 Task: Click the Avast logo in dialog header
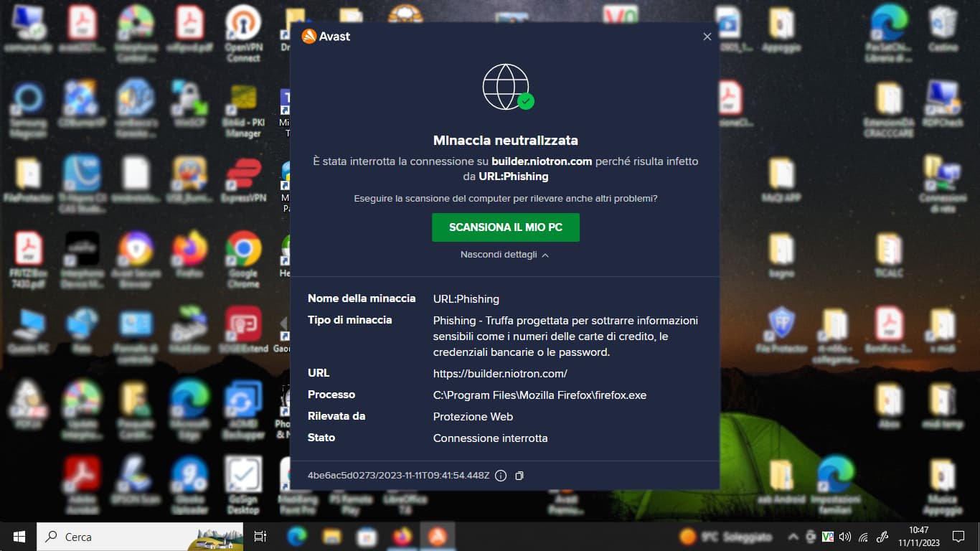coord(326,37)
